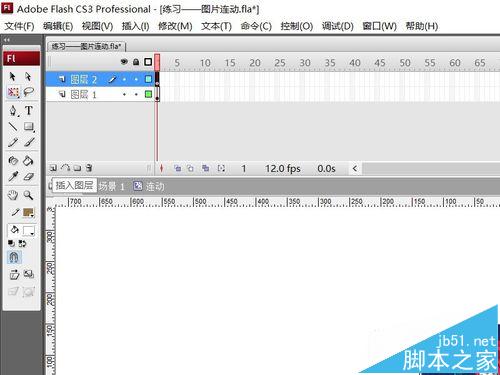
Task: Select the Zoom magnifier tool
Action: (29, 195)
